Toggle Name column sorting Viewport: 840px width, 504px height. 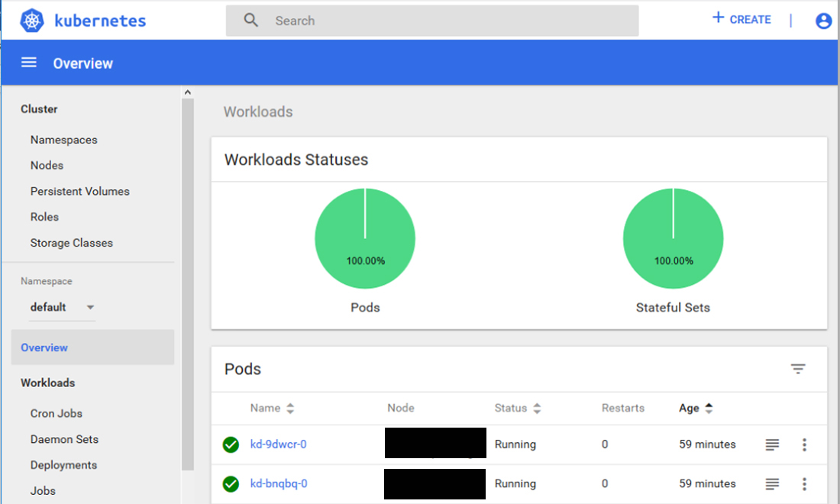point(289,408)
